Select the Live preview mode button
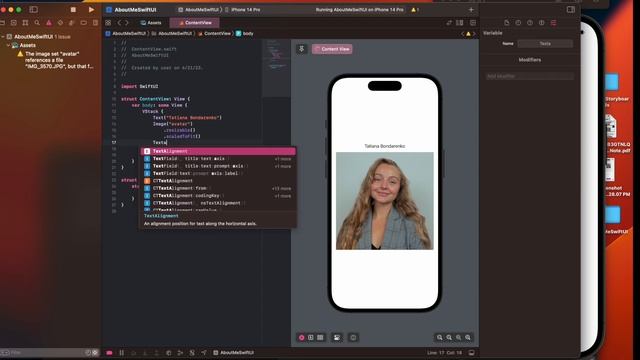This screenshot has width=640, height=360. [x=302, y=338]
